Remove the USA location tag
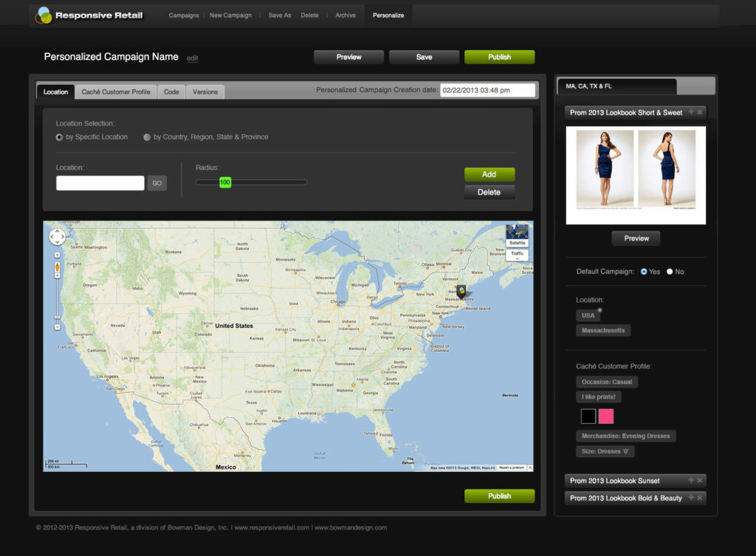Image resolution: width=756 pixels, height=556 pixels. (599, 310)
